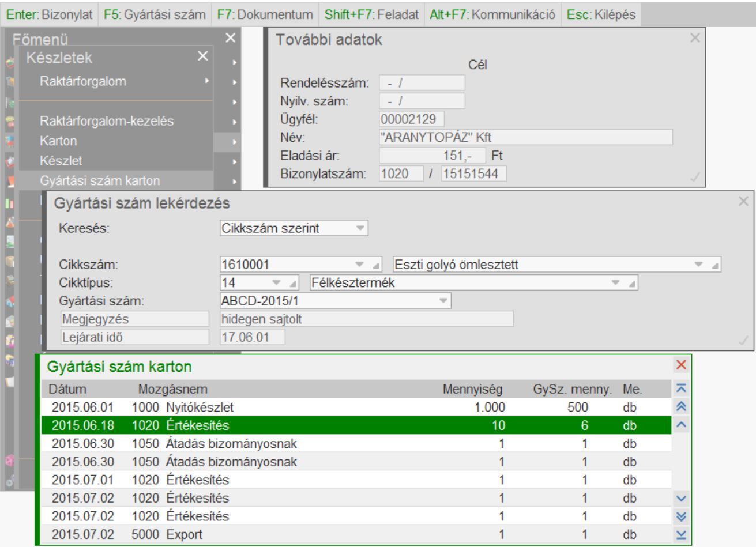Click the 500 GySz. value in Nyitókészlet row

tap(577, 408)
